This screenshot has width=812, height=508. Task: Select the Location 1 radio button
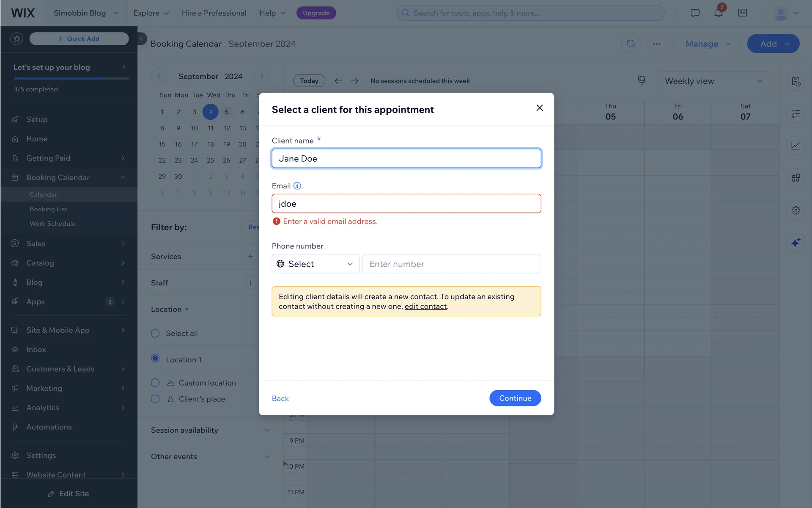click(155, 359)
